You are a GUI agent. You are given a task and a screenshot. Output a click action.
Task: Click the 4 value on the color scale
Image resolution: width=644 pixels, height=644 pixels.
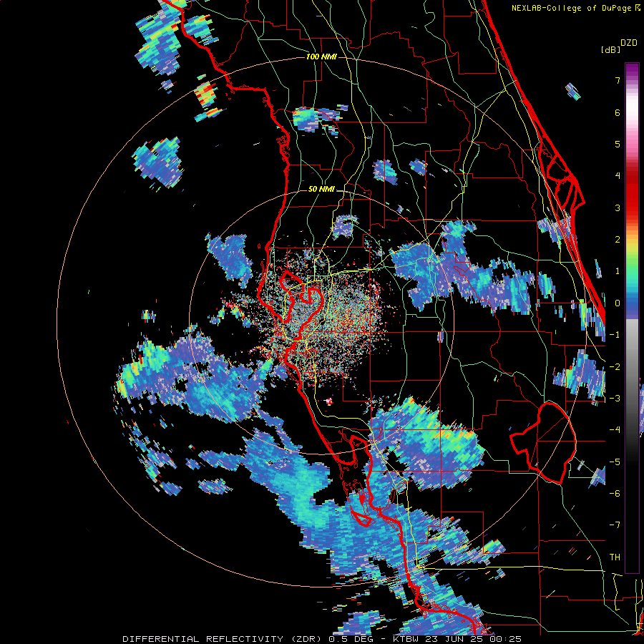[618, 176]
